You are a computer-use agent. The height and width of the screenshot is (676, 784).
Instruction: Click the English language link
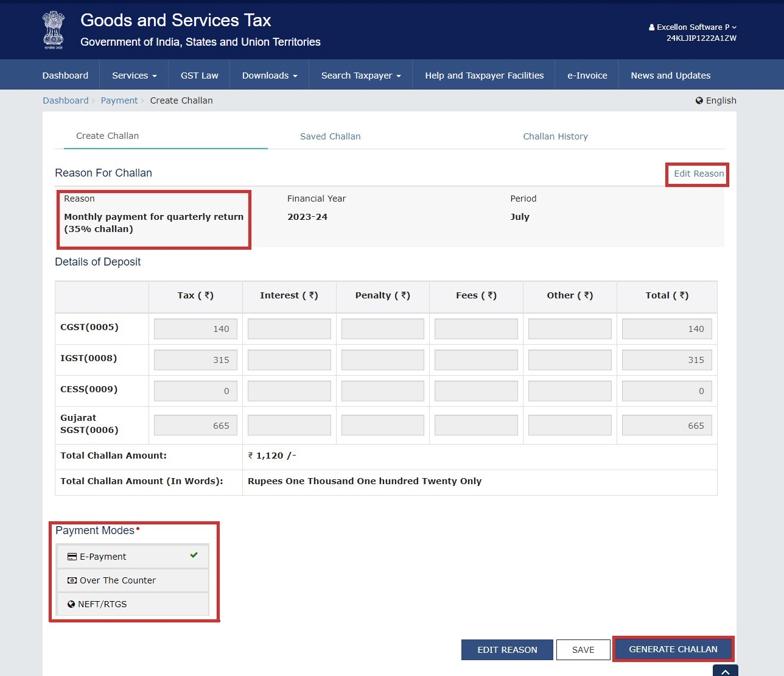coord(721,100)
